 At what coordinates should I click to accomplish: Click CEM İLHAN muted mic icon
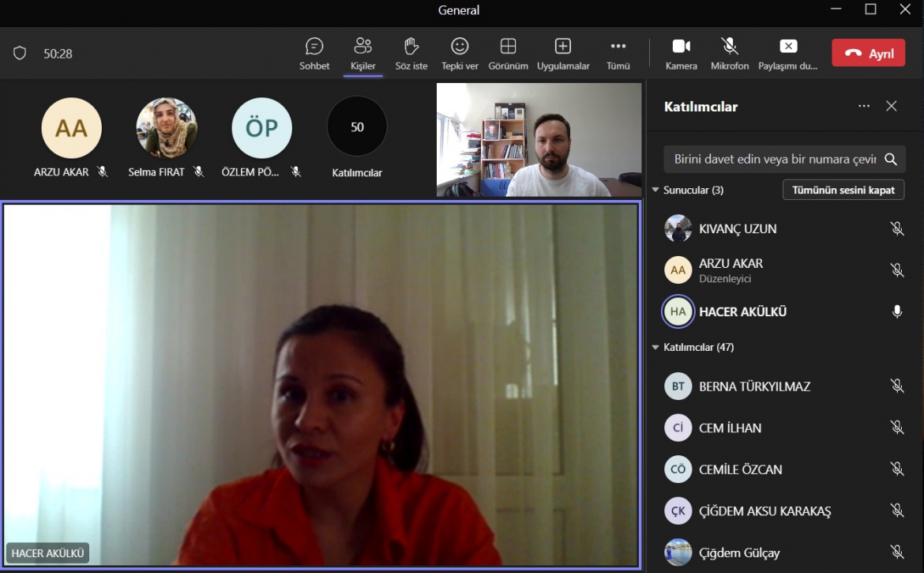(x=897, y=428)
